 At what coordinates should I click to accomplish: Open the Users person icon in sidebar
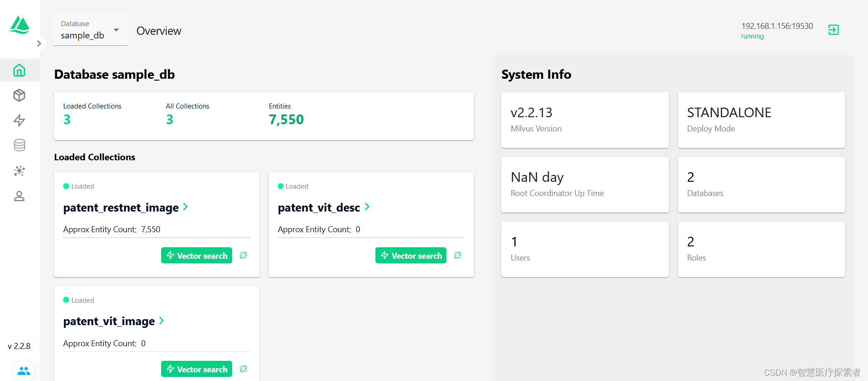click(19, 196)
